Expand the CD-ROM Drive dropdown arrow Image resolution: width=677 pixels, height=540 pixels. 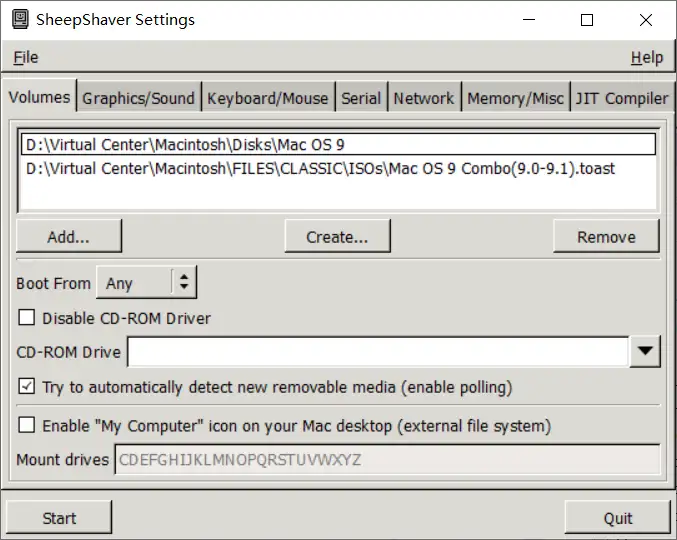tap(645, 352)
